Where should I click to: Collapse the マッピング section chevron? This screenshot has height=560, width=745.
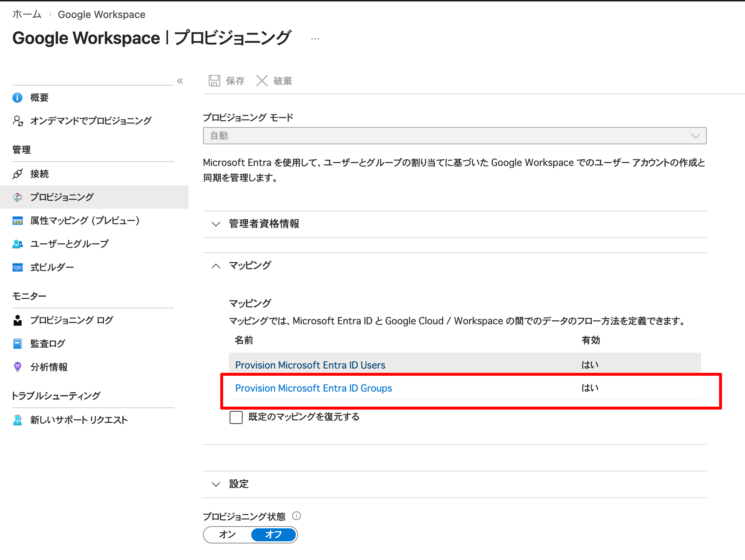pos(216,266)
